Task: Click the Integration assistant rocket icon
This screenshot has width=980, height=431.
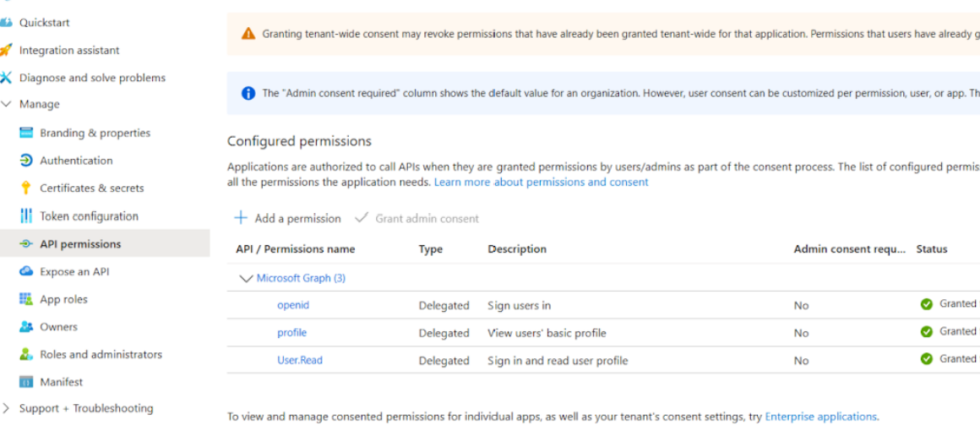Action: click(7, 50)
